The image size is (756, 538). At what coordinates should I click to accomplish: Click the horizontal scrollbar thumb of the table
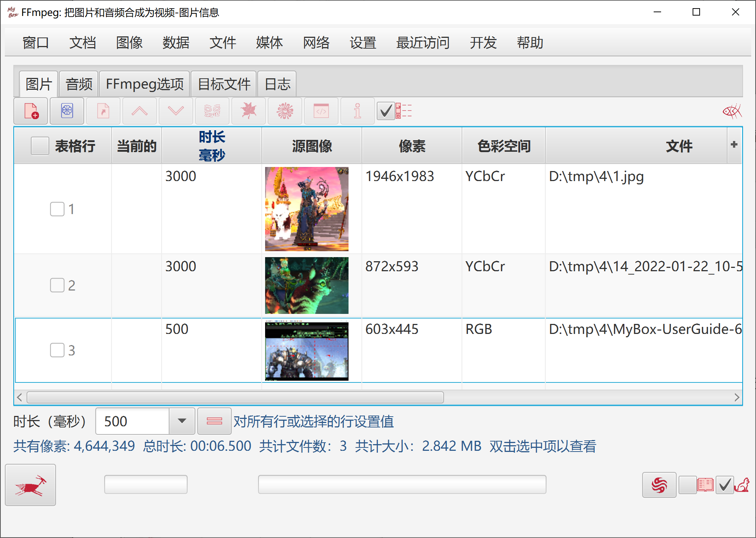pos(235,397)
